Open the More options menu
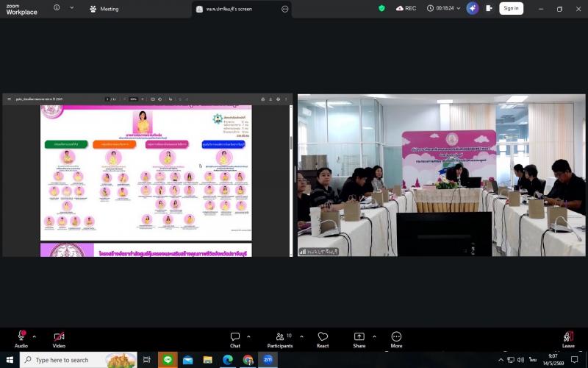This screenshot has width=588, height=368. coord(396,339)
